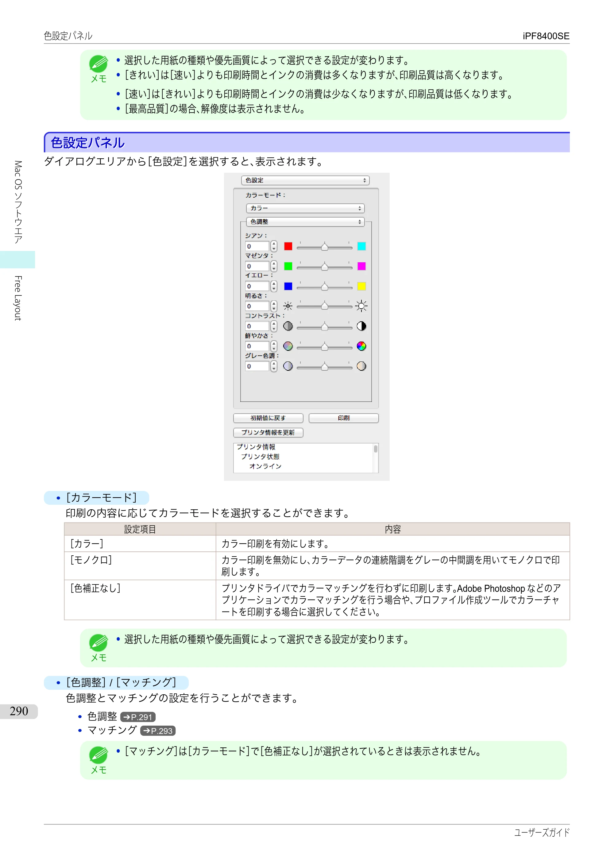Click the イエロー slider handle
The height and width of the screenshot is (868, 614).
click(x=324, y=287)
